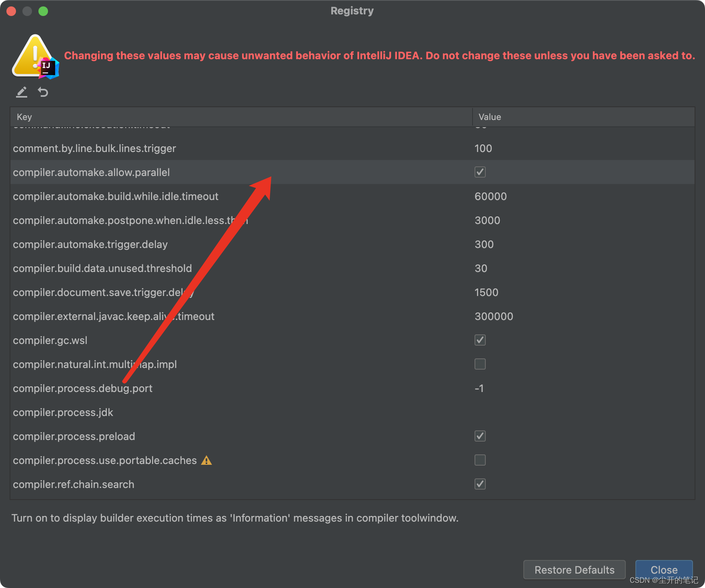Viewport: 705px width, 588px height.
Task: Select compiler.automake.build.while.idle.timeout key
Action: 116,196
